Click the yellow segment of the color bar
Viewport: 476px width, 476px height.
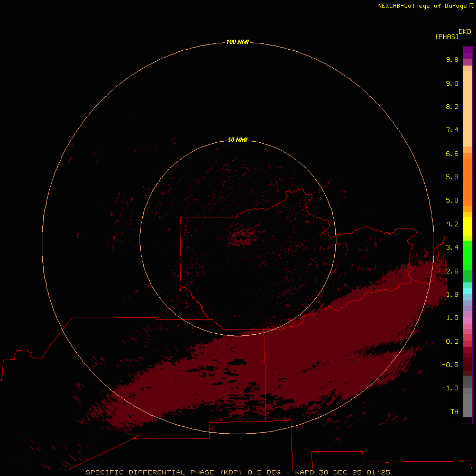[x=467, y=226]
